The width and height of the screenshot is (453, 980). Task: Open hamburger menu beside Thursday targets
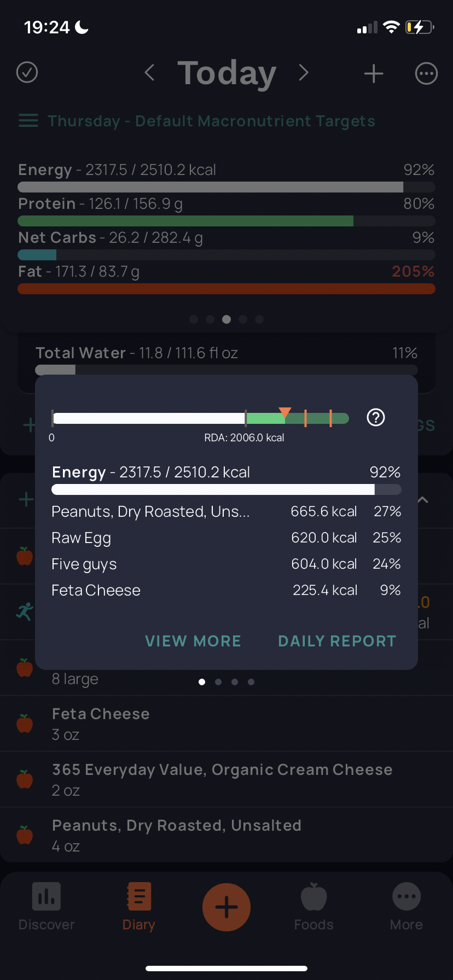click(28, 120)
